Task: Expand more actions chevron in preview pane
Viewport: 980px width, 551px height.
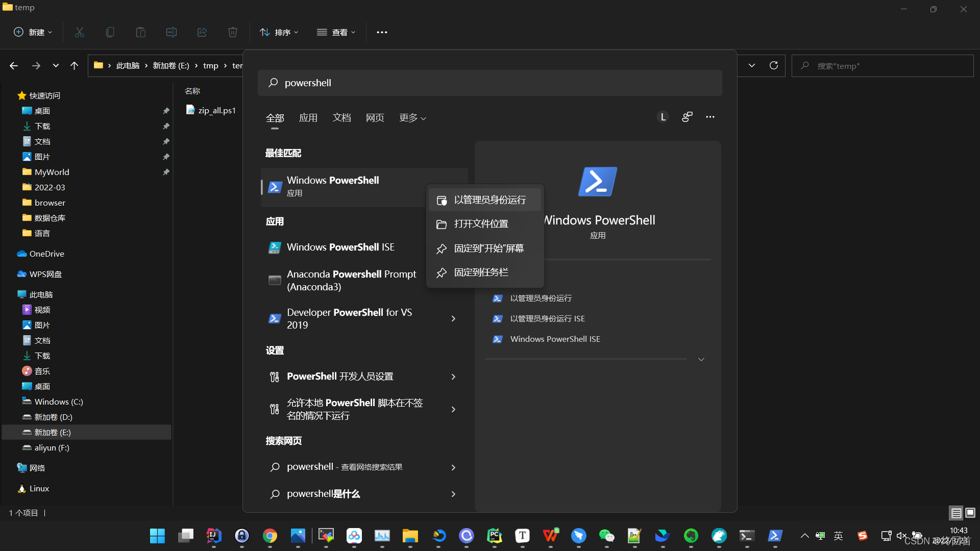Action: click(701, 359)
